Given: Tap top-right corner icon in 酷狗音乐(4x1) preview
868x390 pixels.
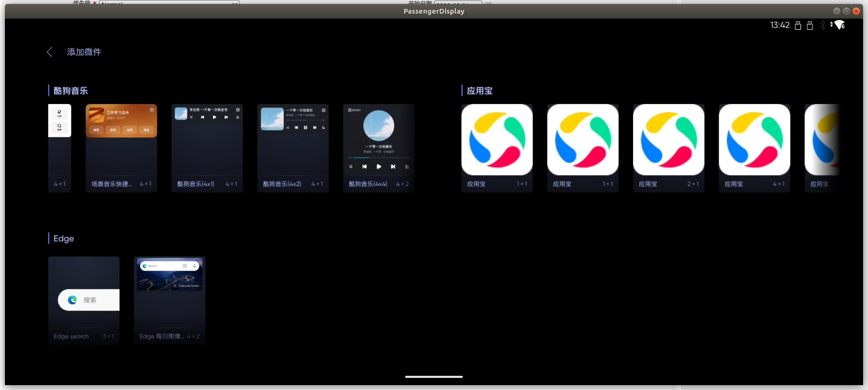Looking at the screenshot, I should click(x=238, y=110).
